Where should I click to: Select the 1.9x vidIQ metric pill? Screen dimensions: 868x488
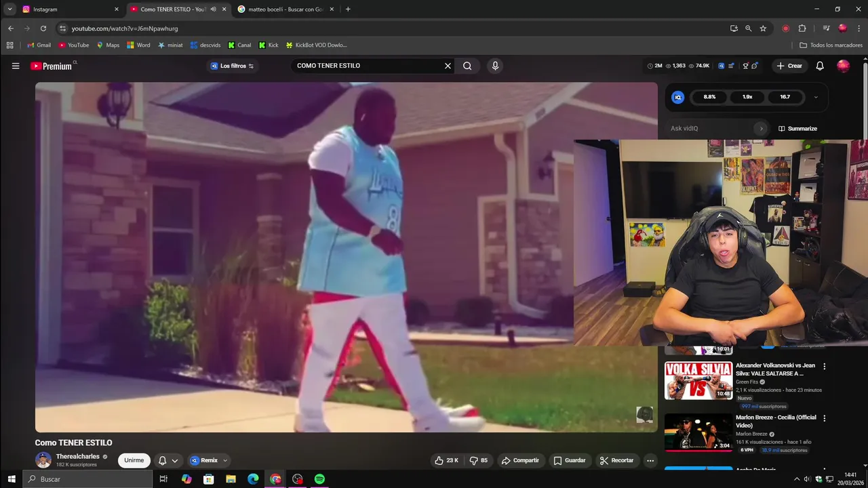(747, 97)
